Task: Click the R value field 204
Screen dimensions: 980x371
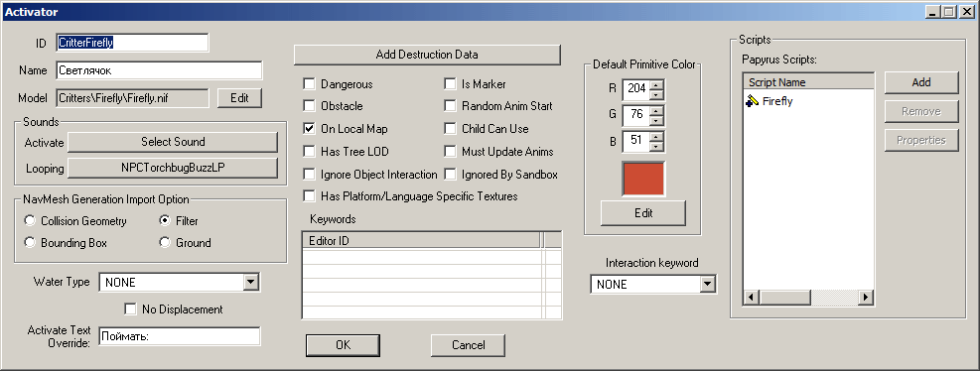Action: point(636,89)
